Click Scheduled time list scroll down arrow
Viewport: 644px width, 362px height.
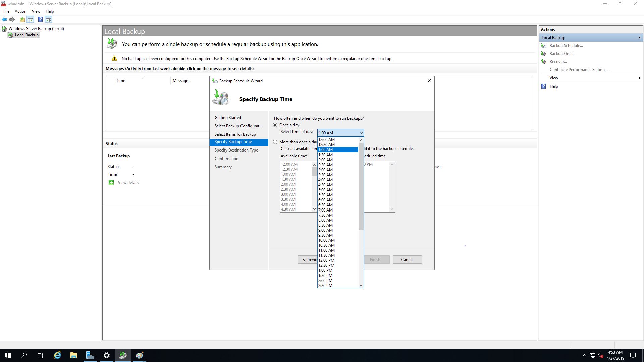(x=392, y=209)
